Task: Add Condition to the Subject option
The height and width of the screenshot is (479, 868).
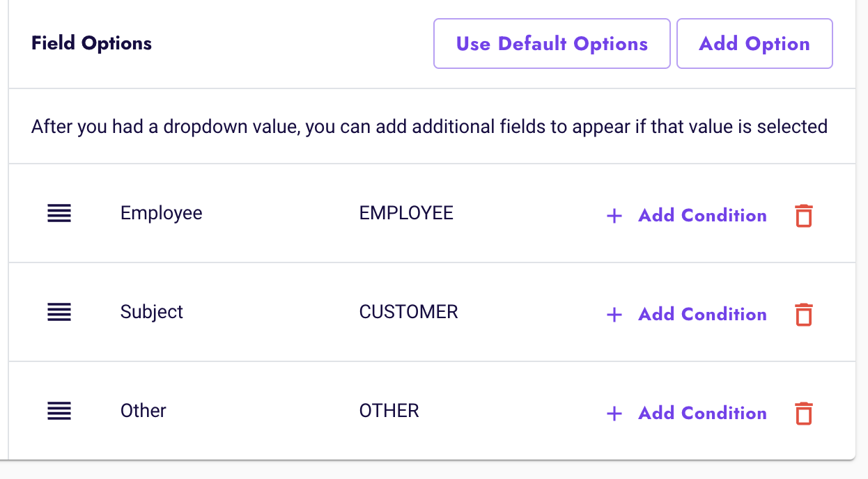Action: [702, 314]
